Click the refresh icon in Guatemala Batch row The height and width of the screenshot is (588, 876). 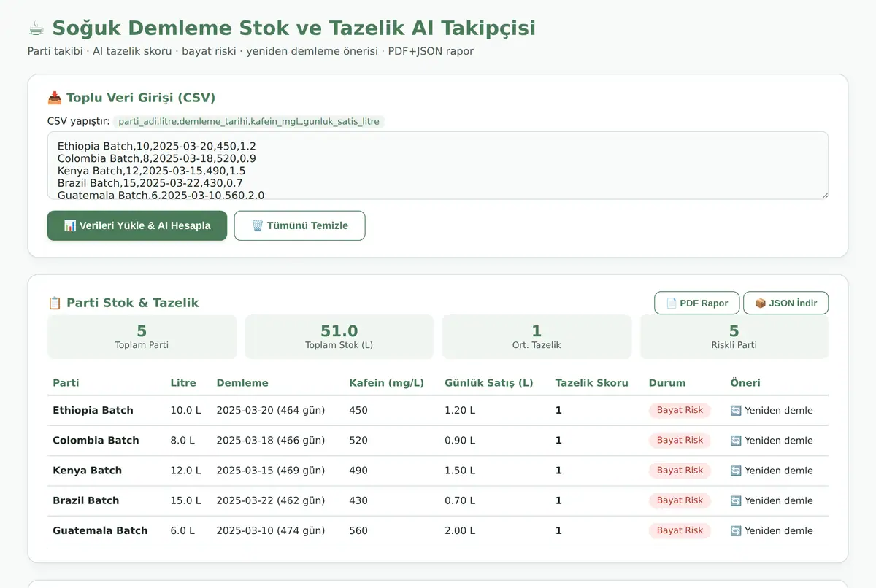click(736, 530)
